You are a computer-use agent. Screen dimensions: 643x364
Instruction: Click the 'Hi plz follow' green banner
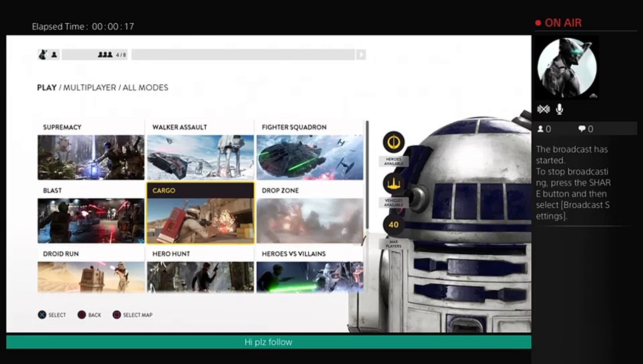[x=268, y=342]
